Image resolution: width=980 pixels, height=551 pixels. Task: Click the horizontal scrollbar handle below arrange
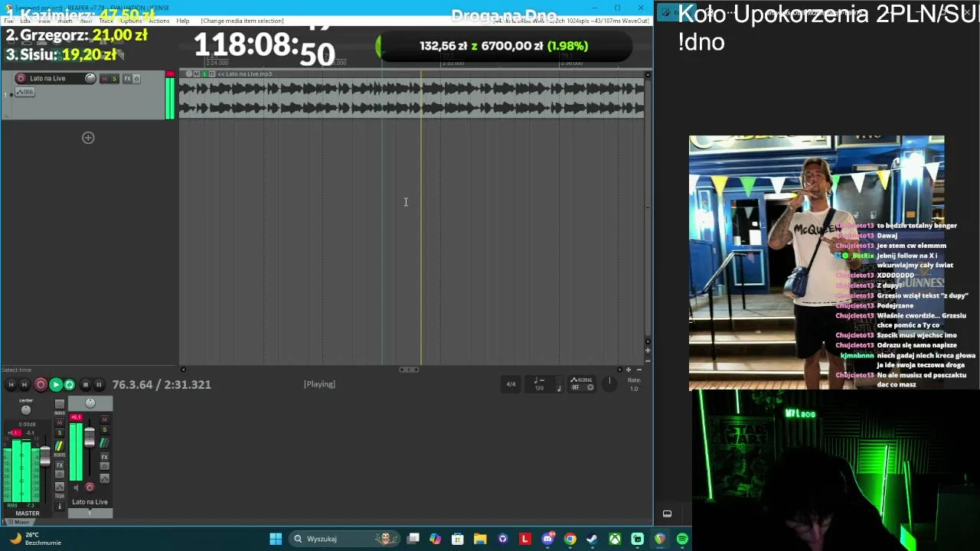pos(410,370)
